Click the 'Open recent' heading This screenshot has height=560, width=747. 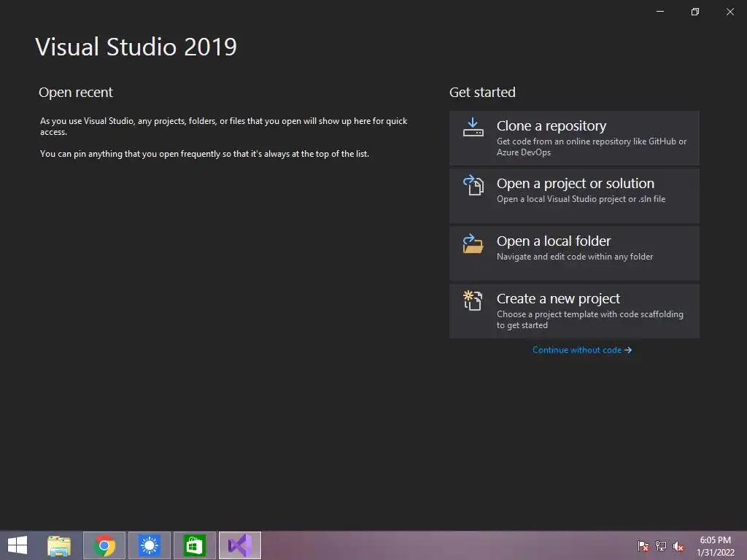pos(76,93)
